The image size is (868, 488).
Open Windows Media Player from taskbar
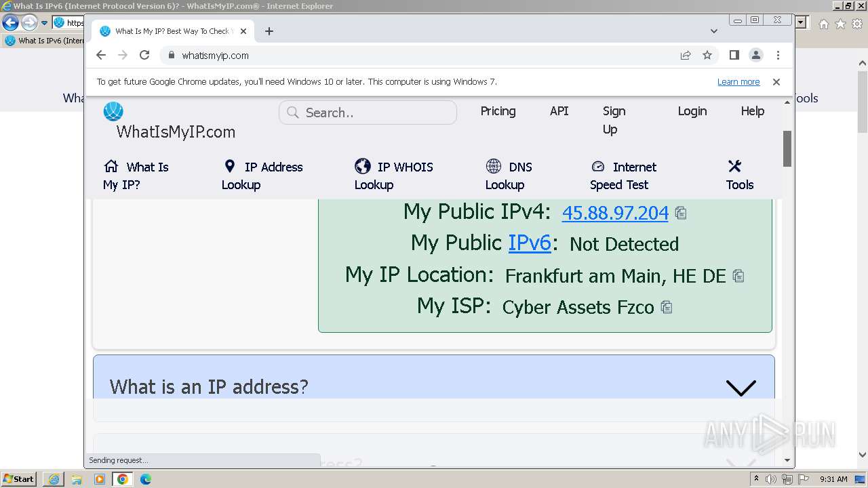click(100, 479)
